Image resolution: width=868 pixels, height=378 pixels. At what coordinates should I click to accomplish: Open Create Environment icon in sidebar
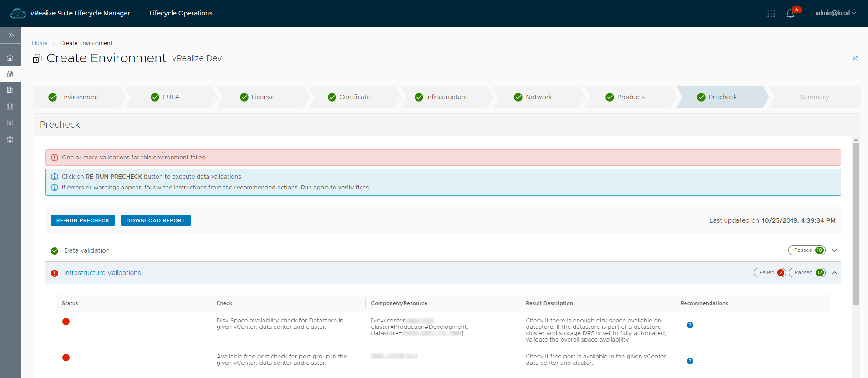[x=10, y=74]
